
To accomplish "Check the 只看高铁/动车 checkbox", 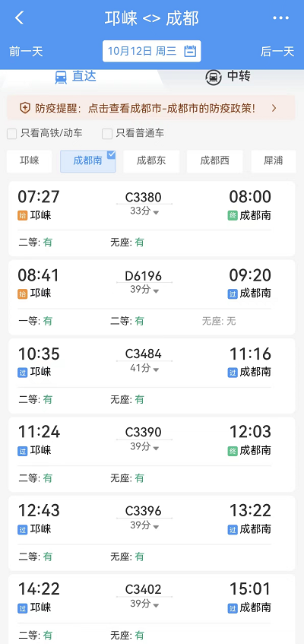I will coord(12,134).
